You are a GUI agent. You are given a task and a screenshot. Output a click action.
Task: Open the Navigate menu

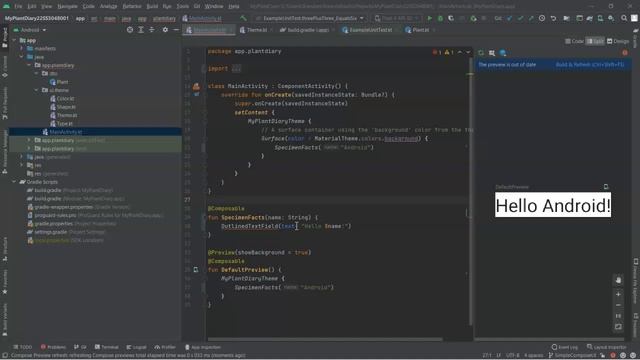pos(67,6)
